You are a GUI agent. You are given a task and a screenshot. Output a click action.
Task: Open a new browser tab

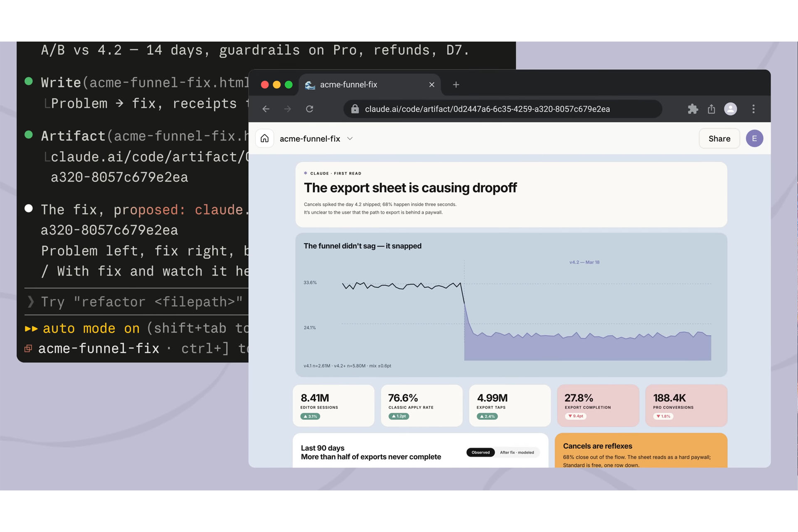click(x=456, y=85)
